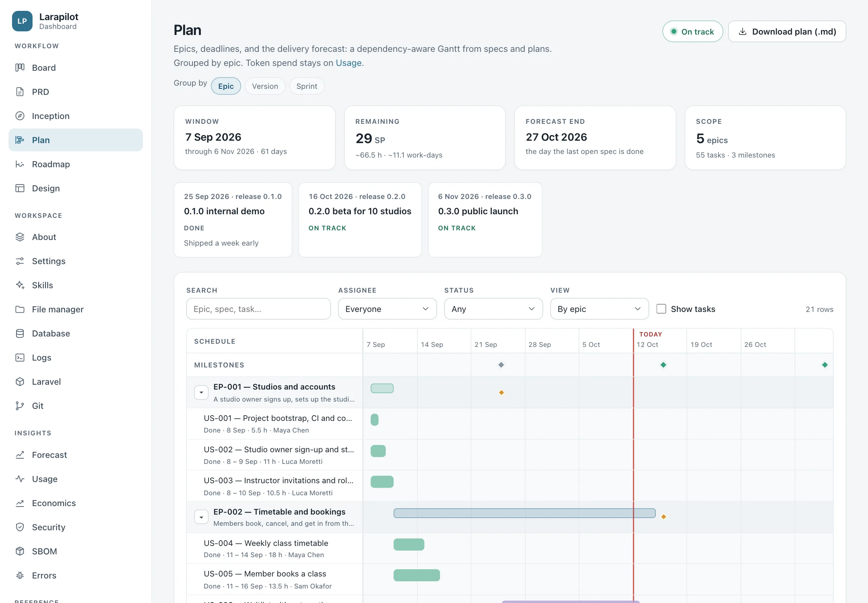Select US-004 Weekly class timetable row
868x603 pixels.
click(274, 548)
